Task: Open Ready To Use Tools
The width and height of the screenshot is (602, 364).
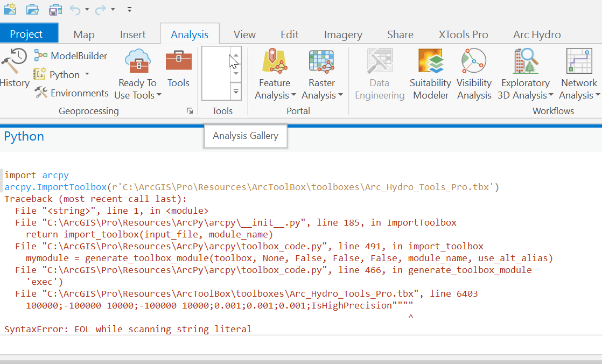Action: [x=137, y=73]
